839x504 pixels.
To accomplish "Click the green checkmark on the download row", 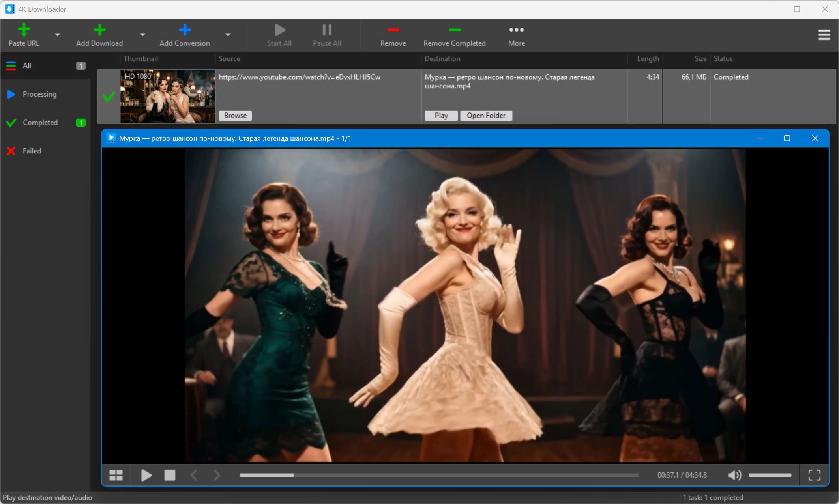I will coord(109,97).
